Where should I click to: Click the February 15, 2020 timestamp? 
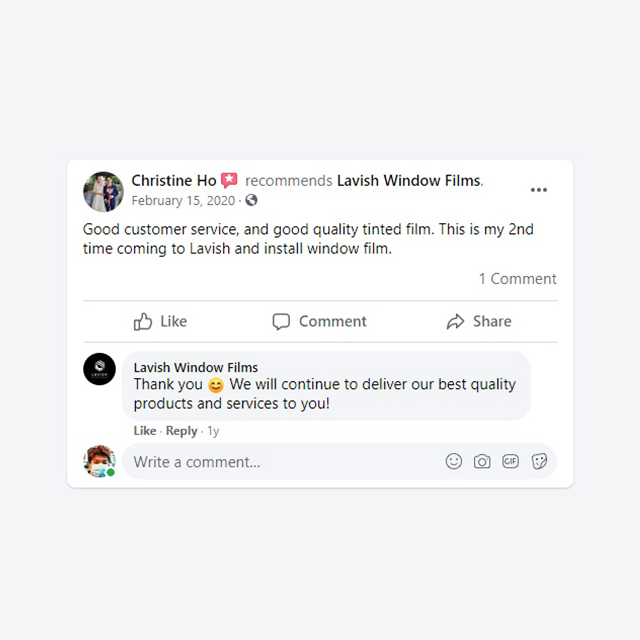(x=183, y=200)
